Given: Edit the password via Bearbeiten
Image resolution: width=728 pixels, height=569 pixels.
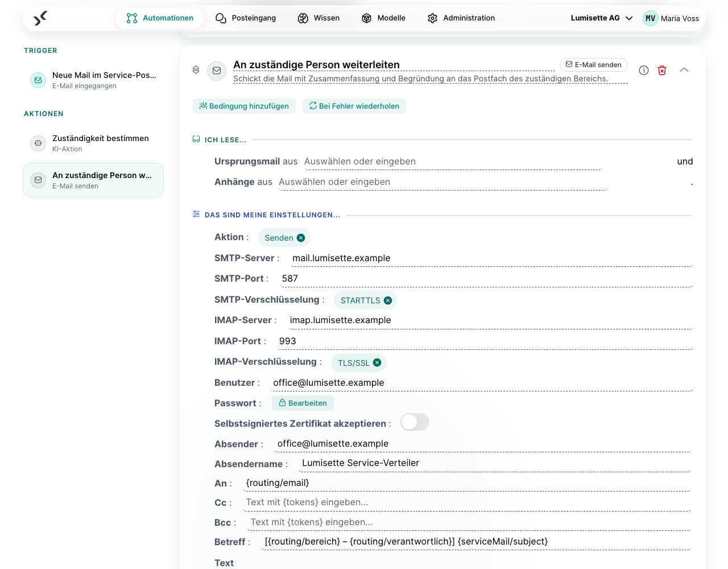Looking at the screenshot, I should (x=303, y=403).
